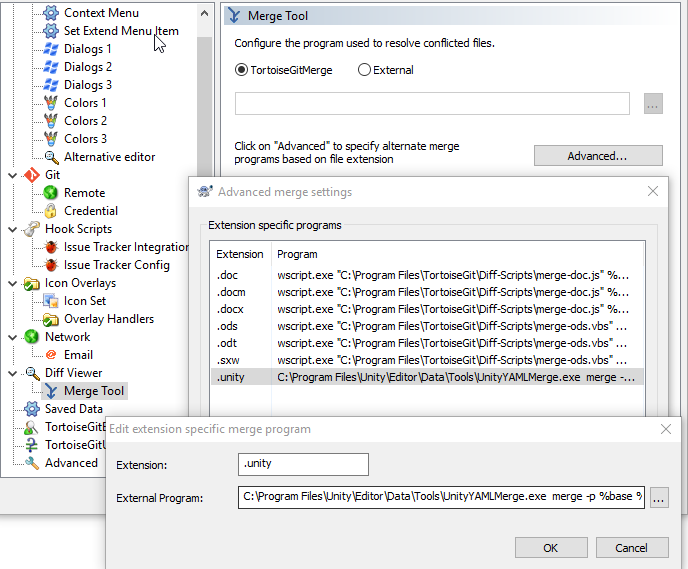Image resolution: width=688 pixels, height=569 pixels.
Task: Click the Extension input field containing .unity
Action: point(303,464)
